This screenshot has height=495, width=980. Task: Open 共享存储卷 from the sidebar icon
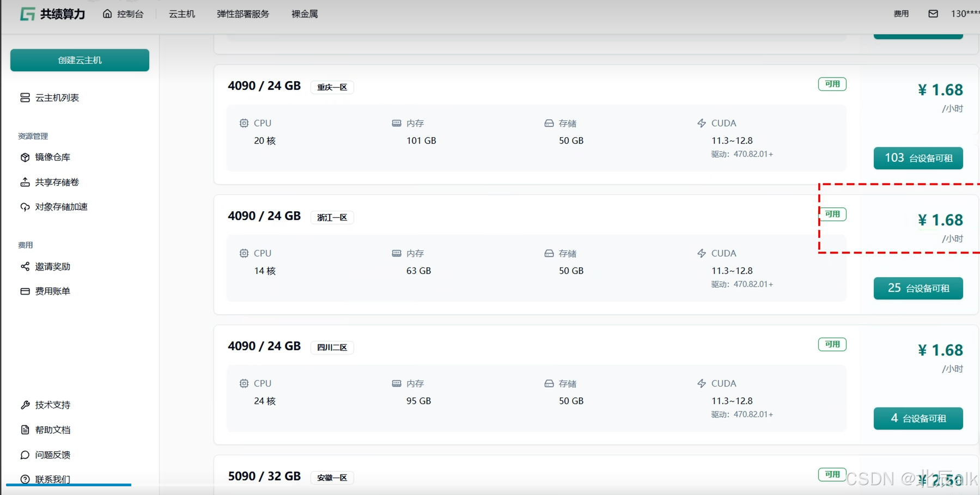pos(25,182)
